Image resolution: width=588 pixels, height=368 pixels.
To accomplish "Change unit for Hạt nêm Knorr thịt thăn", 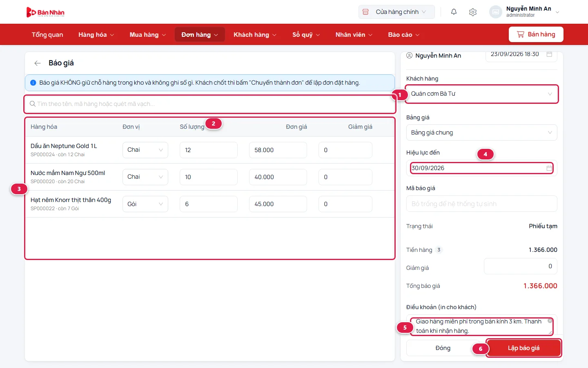I will point(145,204).
